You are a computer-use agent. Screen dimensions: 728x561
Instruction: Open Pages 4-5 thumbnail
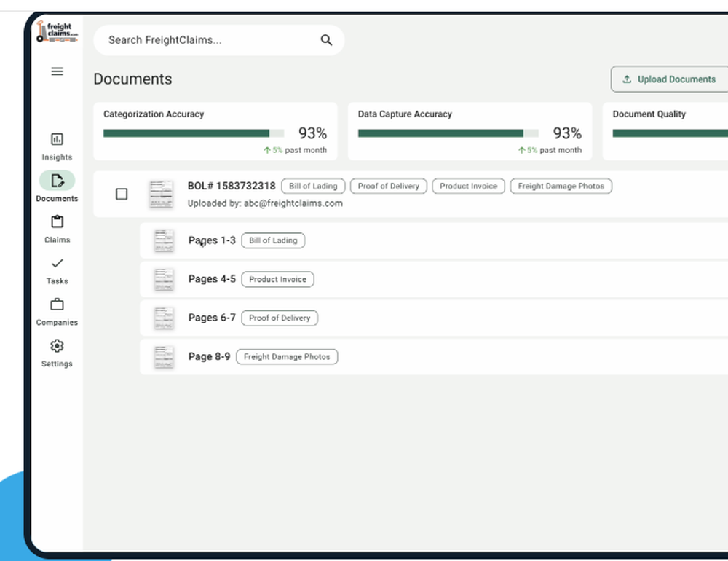[x=164, y=279]
